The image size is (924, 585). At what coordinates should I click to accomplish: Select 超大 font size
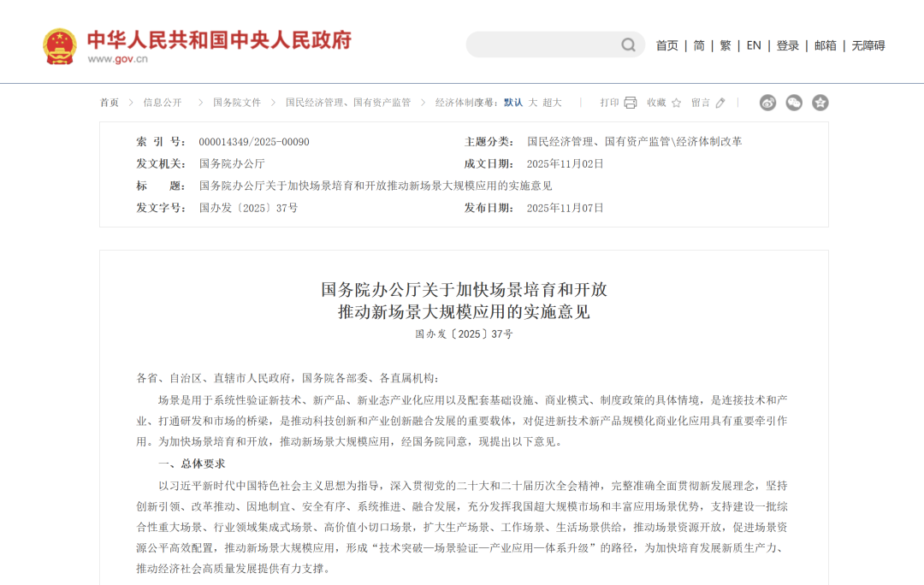[x=552, y=103]
